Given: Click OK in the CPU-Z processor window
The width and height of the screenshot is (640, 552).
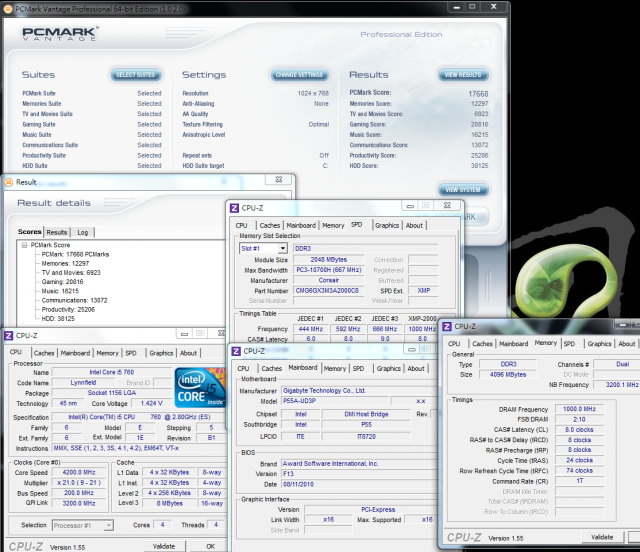Looking at the screenshot, I should tap(211, 546).
